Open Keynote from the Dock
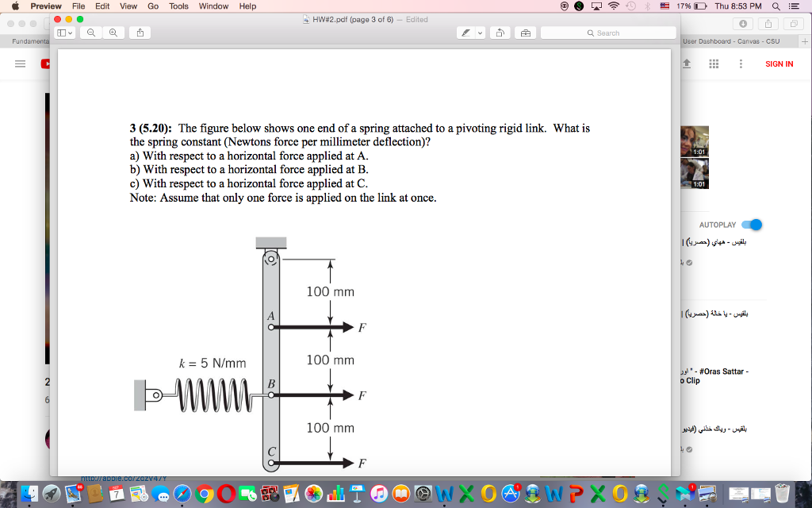The image size is (812, 508). (358, 494)
